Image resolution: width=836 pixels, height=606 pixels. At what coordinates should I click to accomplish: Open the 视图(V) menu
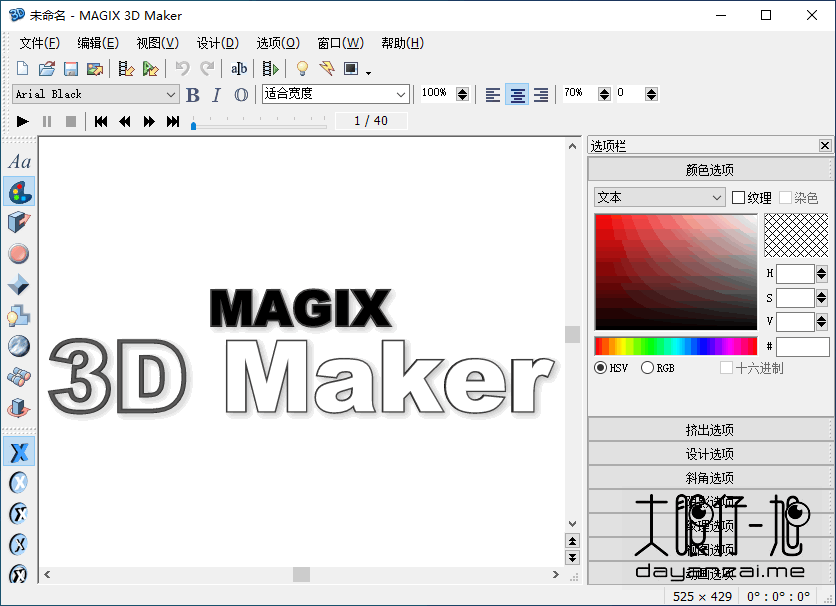(x=158, y=43)
